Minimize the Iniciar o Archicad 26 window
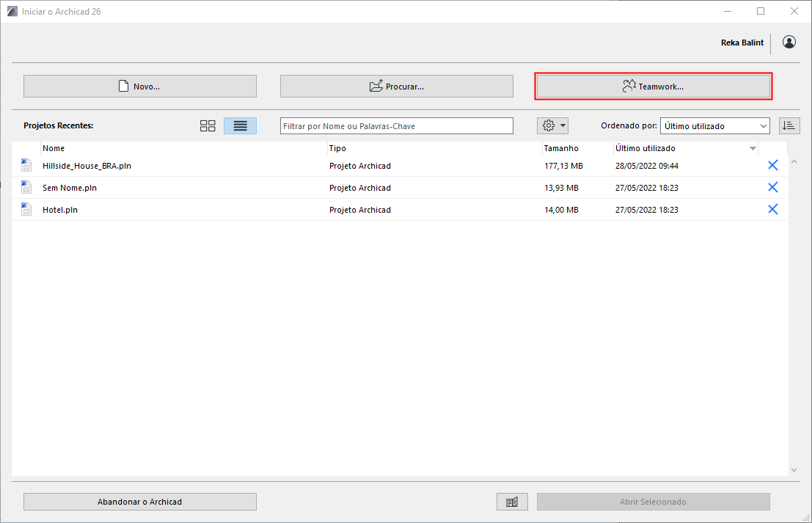The width and height of the screenshot is (812, 523). click(728, 11)
